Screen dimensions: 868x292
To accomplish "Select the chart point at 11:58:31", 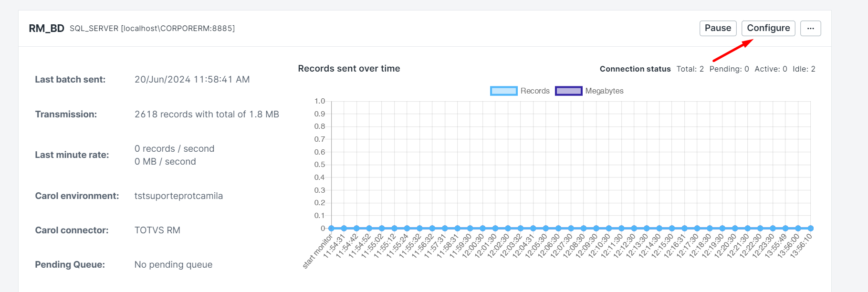I will [458, 229].
